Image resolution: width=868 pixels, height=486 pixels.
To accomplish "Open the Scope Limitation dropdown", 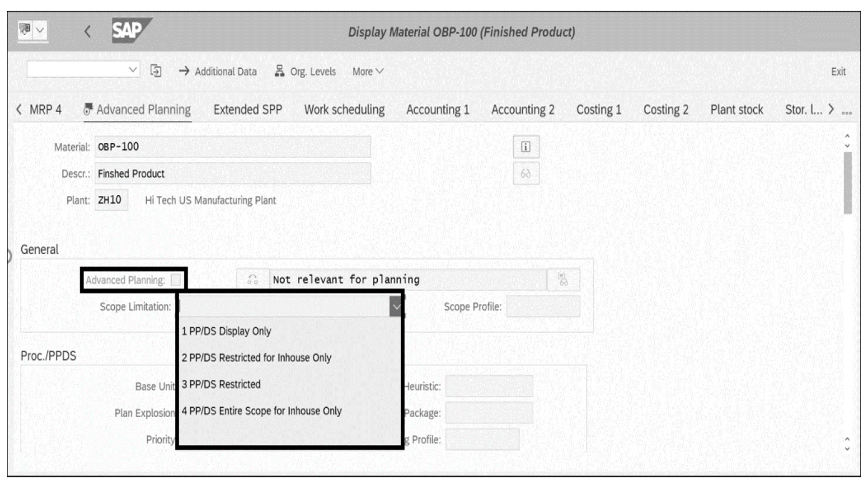I will pyautogui.click(x=397, y=306).
